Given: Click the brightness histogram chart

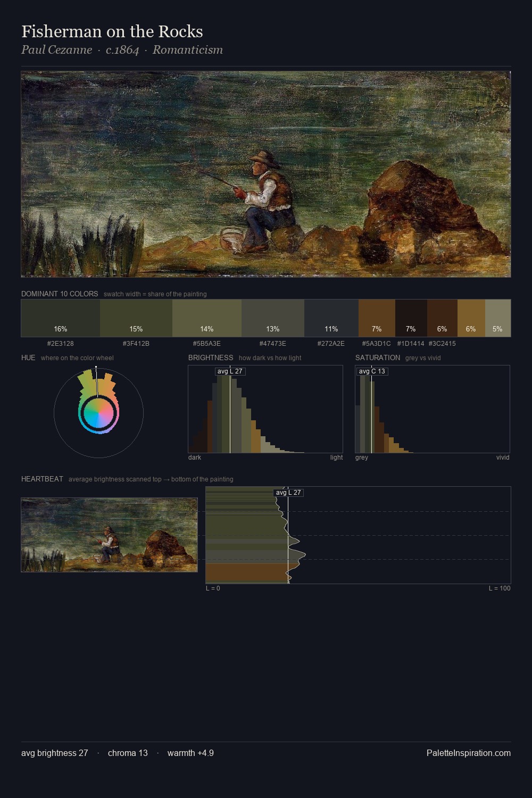Looking at the screenshot, I should pos(265,409).
